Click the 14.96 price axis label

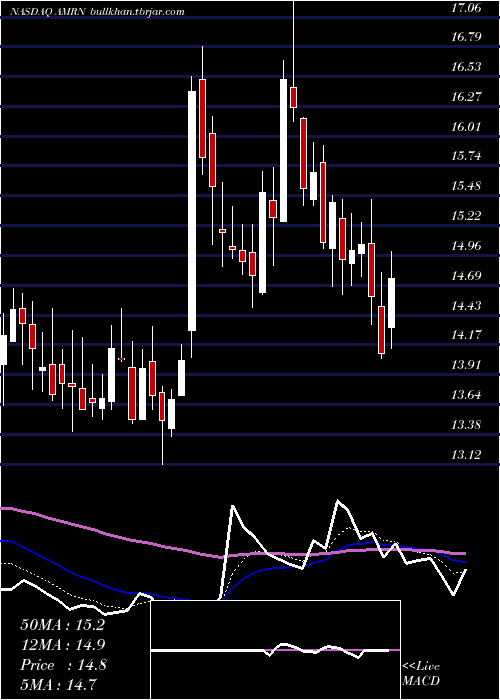point(467,246)
